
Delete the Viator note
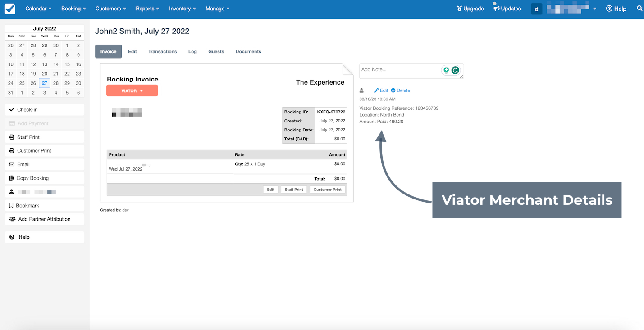(x=400, y=90)
